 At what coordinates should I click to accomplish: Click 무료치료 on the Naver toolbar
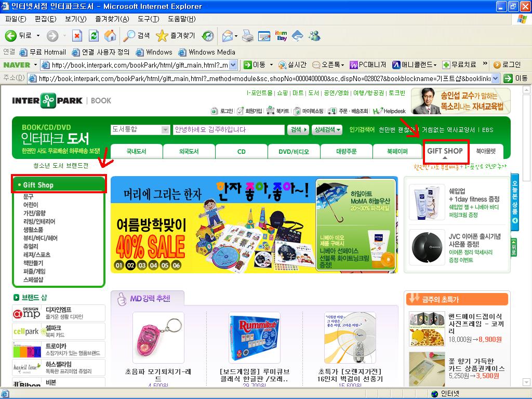click(459, 64)
